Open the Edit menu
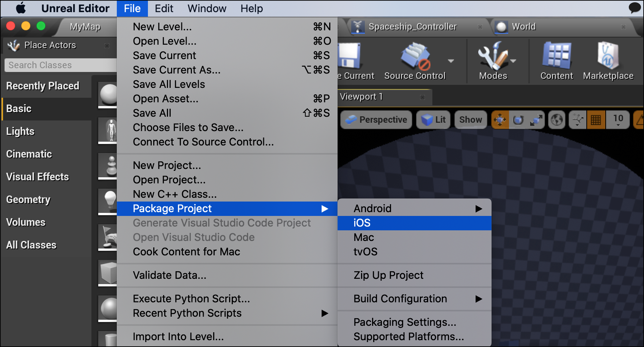The width and height of the screenshot is (644, 347). point(164,8)
